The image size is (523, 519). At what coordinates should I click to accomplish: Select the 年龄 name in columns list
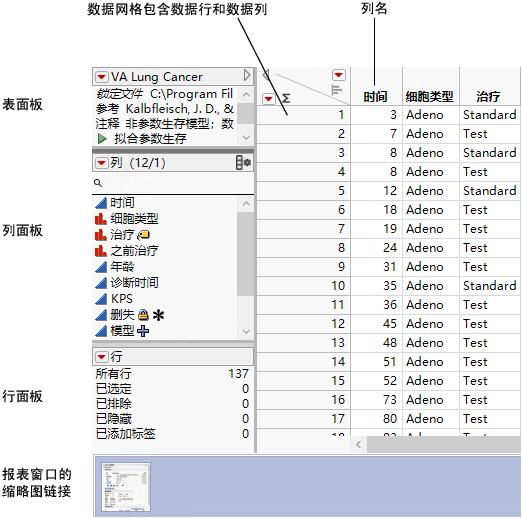[122, 267]
